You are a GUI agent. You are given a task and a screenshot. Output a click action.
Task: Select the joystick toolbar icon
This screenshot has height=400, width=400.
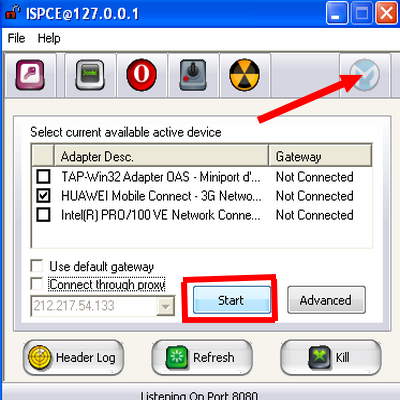pyautogui.click(x=193, y=75)
